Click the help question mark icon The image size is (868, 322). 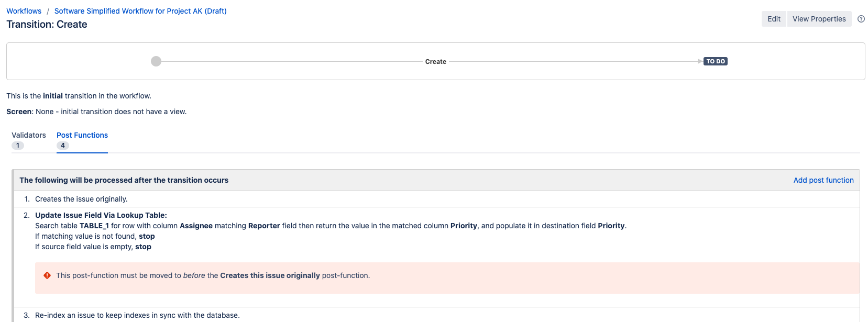(x=861, y=19)
